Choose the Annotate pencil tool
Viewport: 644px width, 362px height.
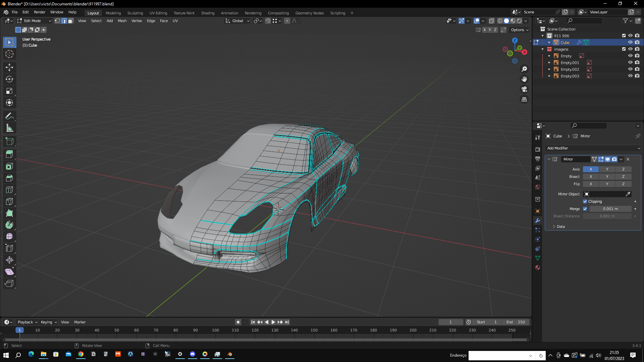click(9, 116)
